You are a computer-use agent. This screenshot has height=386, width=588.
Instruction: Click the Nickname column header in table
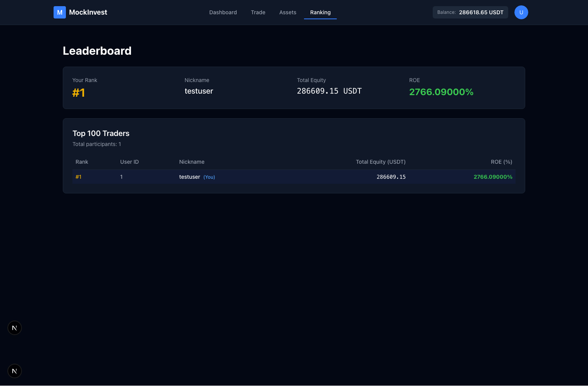point(192,162)
